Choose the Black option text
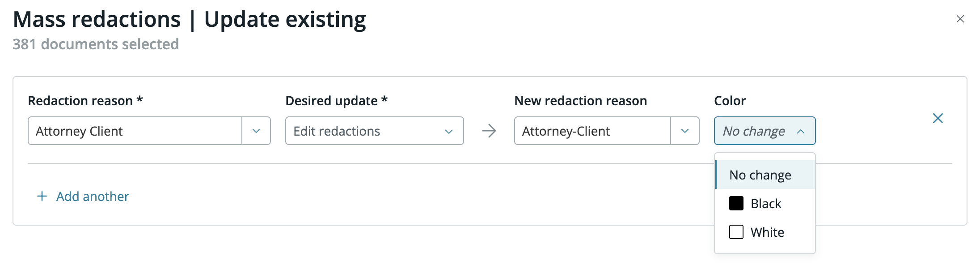 pyautogui.click(x=766, y=204)
